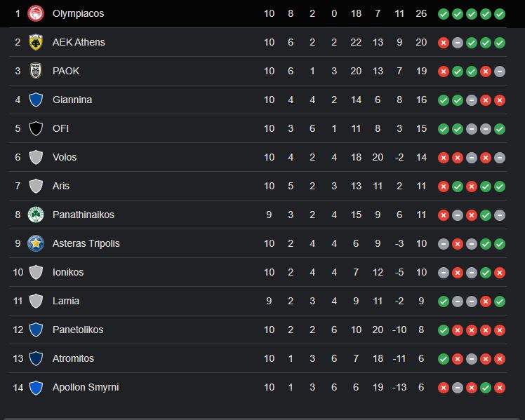Click the only draw icon in PAOK's form

click(500, 72)
